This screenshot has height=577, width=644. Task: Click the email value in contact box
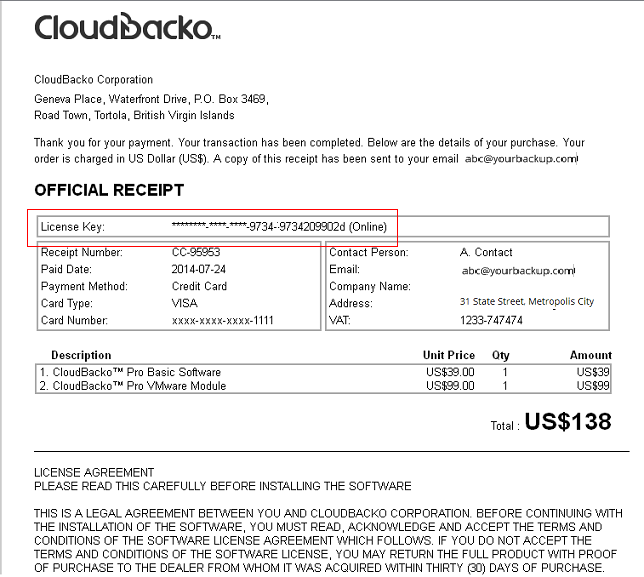518,271
